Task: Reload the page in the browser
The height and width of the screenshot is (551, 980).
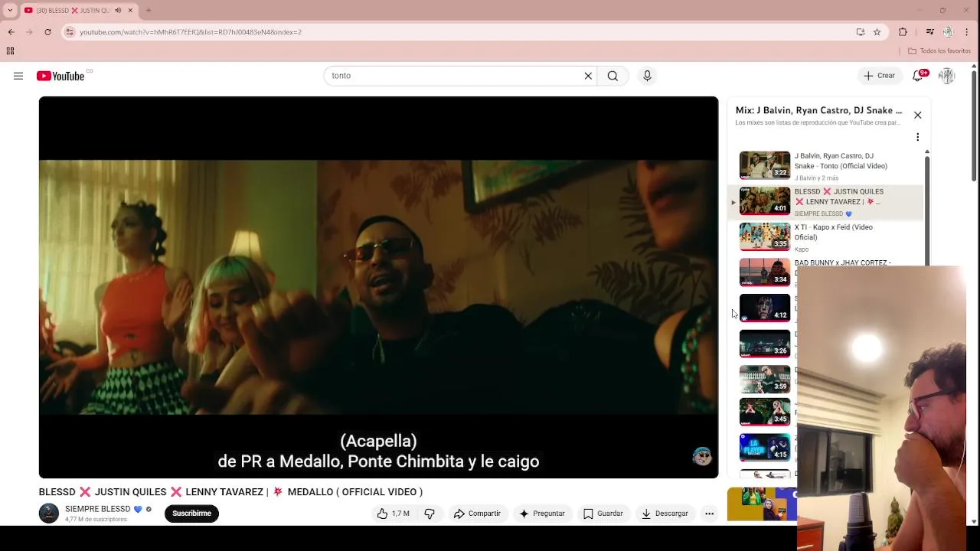Action: tap(47, 32)
